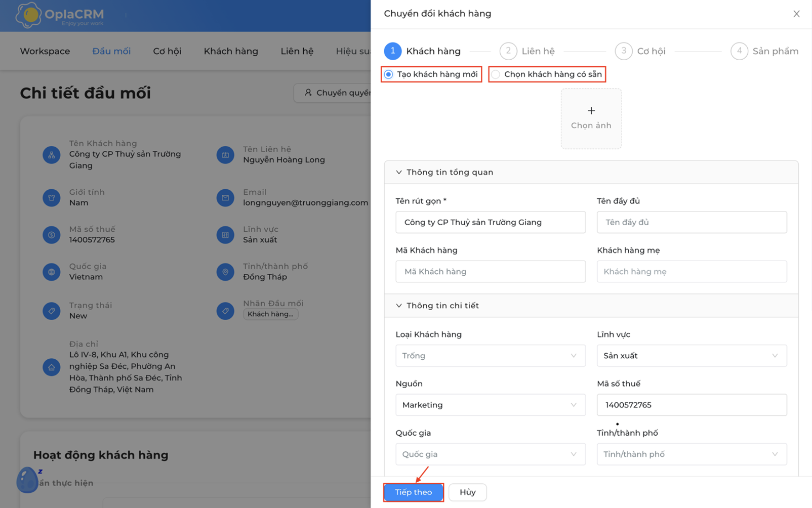Open the Loại Khách hàng dropdown
The height and width of the screenshot is (508, 812).
coord(491,356)
